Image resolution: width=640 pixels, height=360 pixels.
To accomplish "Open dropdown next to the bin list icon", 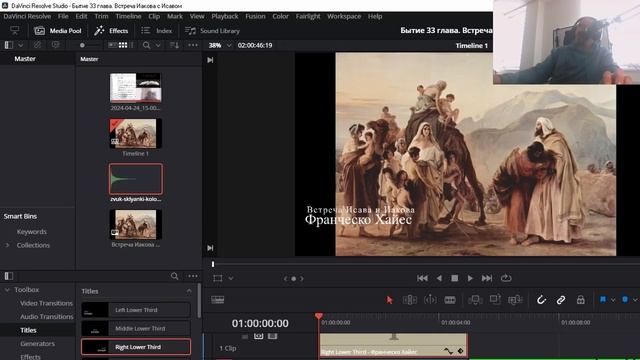I will point(20,45).
